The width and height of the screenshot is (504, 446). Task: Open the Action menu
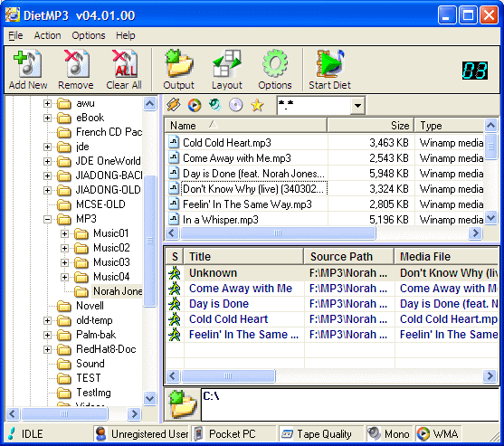pos(47,35)
